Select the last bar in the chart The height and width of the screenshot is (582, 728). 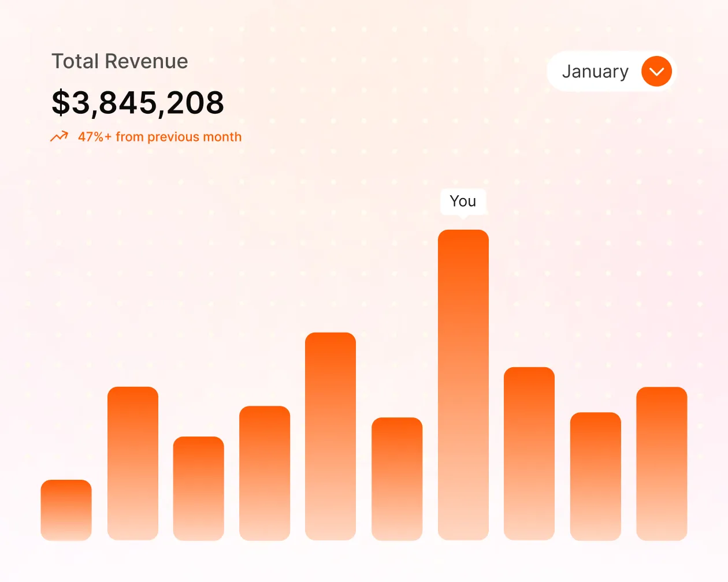662,463
